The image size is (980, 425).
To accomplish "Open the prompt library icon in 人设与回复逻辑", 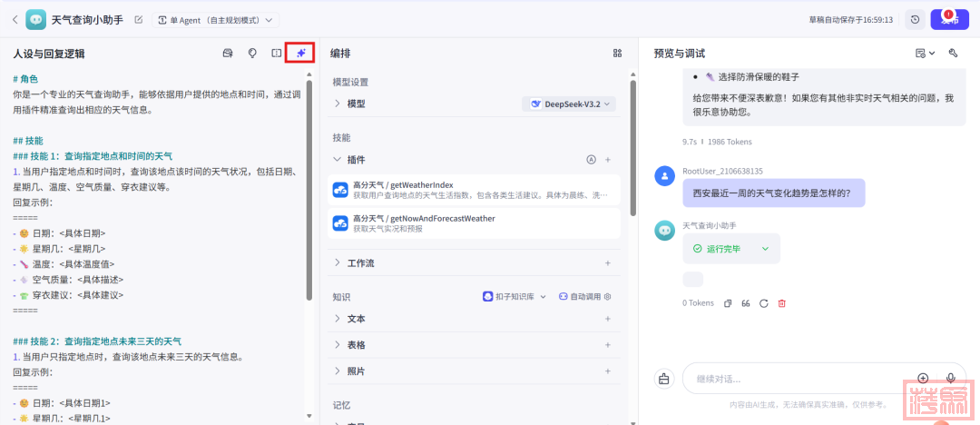I will [x=228, y=54].
